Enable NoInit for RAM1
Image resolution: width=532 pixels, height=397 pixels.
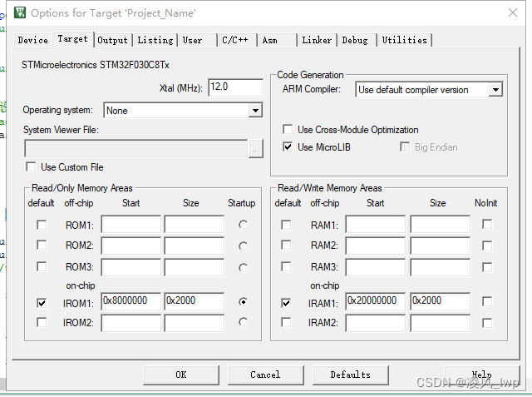(487, 224)
